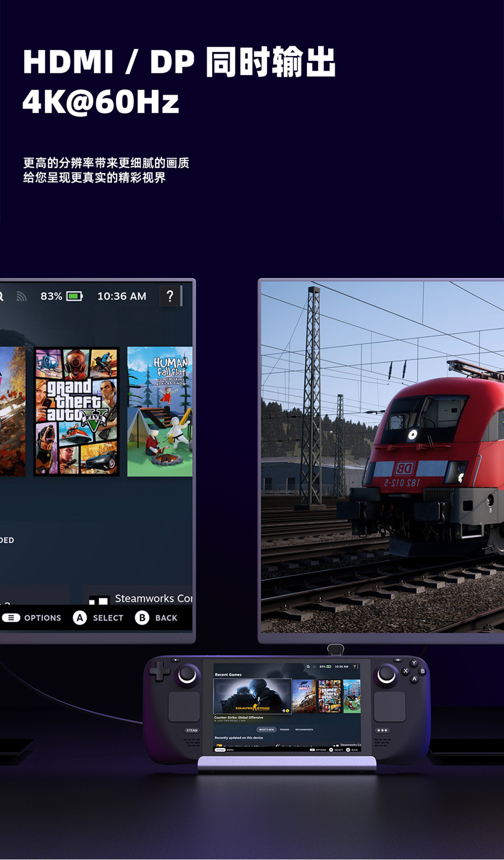Open the Counter-Strike banner on the Steam Deck screen
Image resolution: width=504 pixels, height=860 pixels.
[253, 696]
